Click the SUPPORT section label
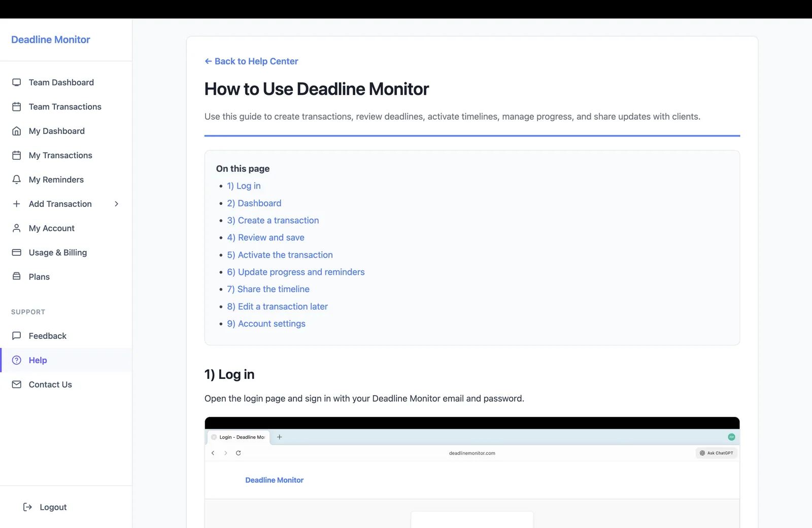The height and width of the screenshot is (528, 812). click(x=28, y=312)
